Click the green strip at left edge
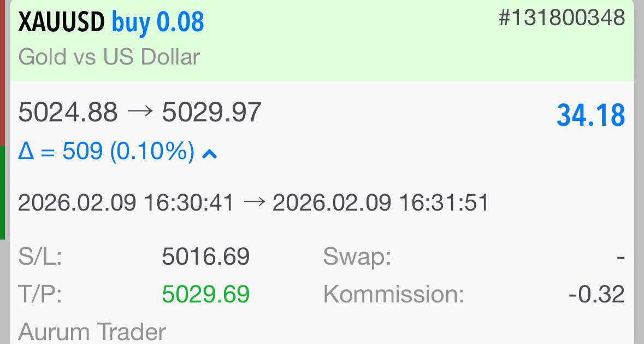The image size is (644, 344). [3, 191]
